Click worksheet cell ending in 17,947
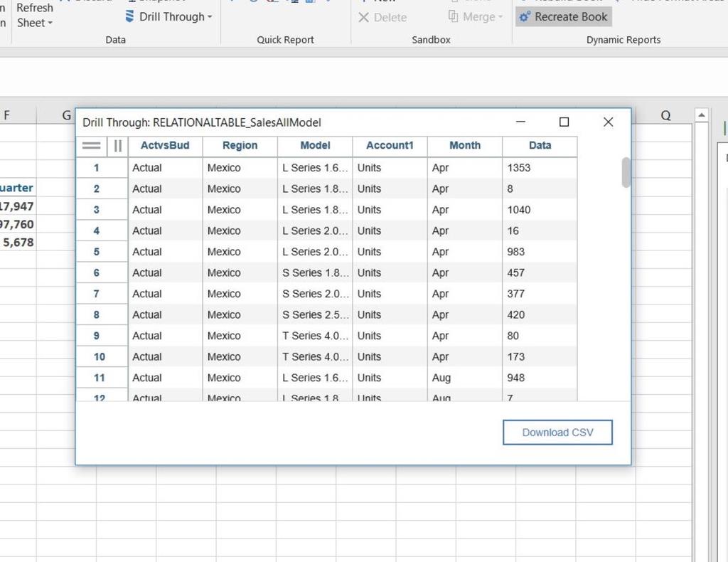728x562 pixels. point(18,206)
